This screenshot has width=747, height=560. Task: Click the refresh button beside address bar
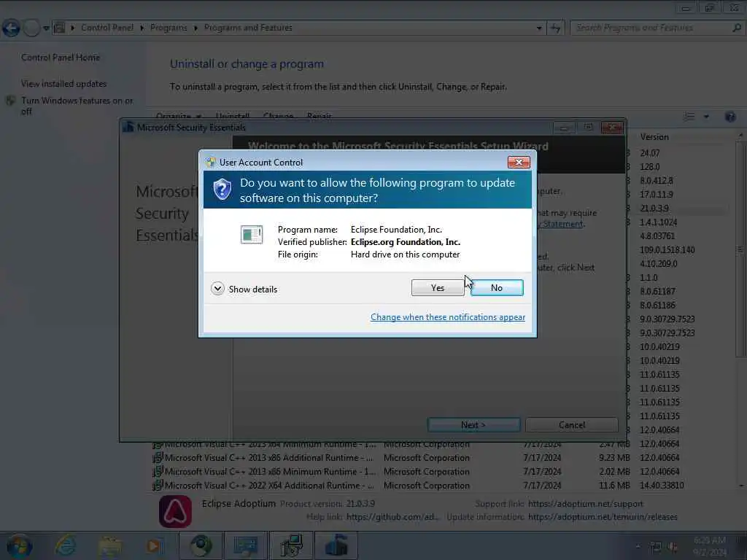[555, 28]
